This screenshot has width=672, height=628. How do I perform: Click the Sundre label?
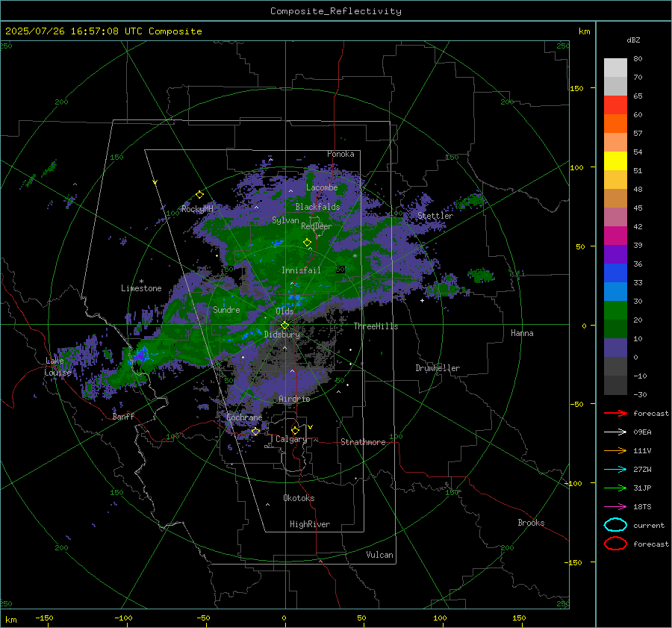226,309
